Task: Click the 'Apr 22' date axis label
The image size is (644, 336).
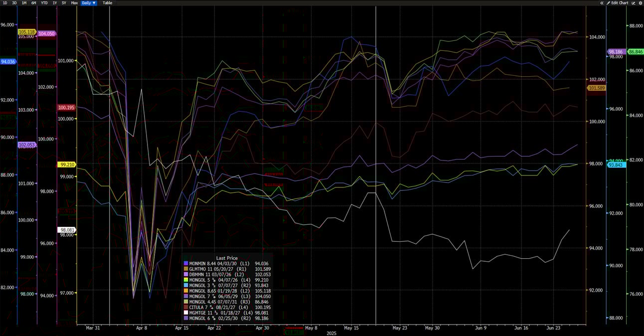Action: coord(214,328)
